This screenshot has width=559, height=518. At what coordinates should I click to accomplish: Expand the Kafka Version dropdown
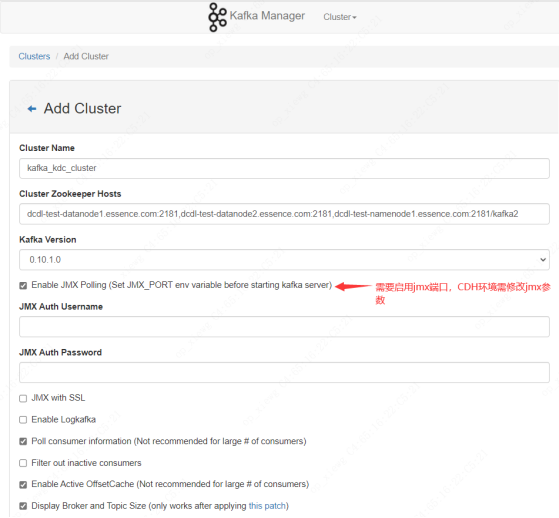point(284,260)
